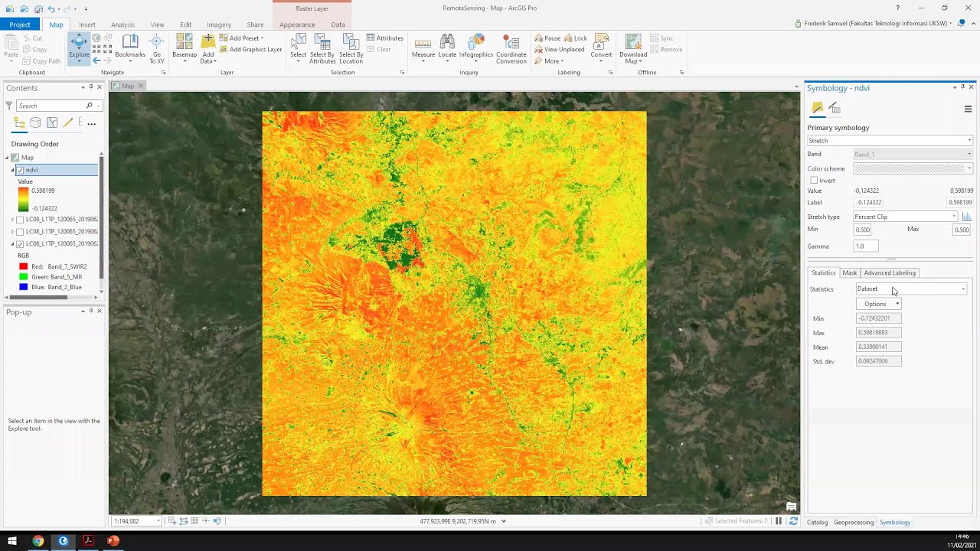Close the Map view tab
The image size is (980, 551).
pyautogui.click(x=141, y=86)
